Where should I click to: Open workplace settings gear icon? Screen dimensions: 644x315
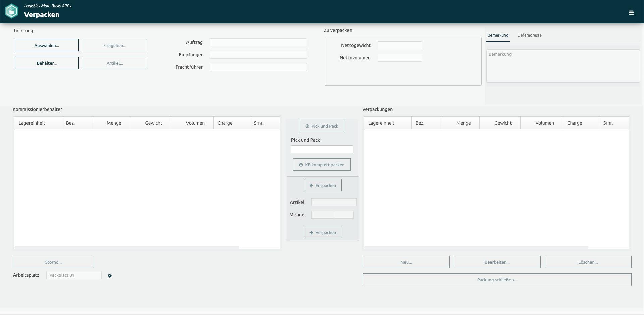coord(110,276)
